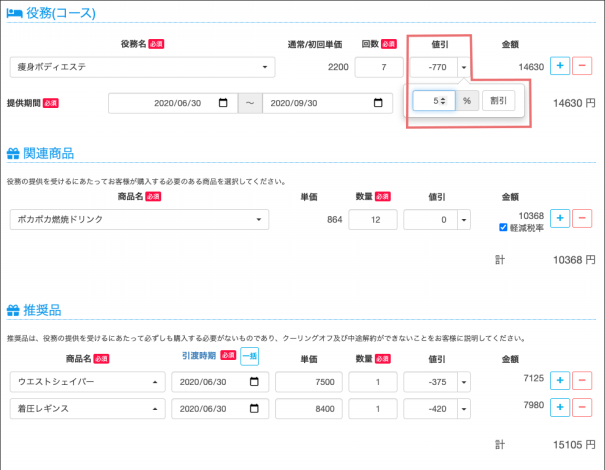Click the amount 7125 for ウエストシェイパー

(534, 378)
